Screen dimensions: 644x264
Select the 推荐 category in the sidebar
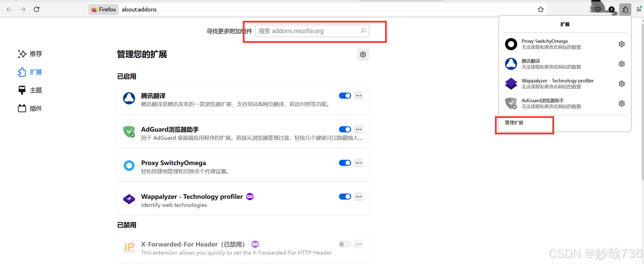(30, 54)
